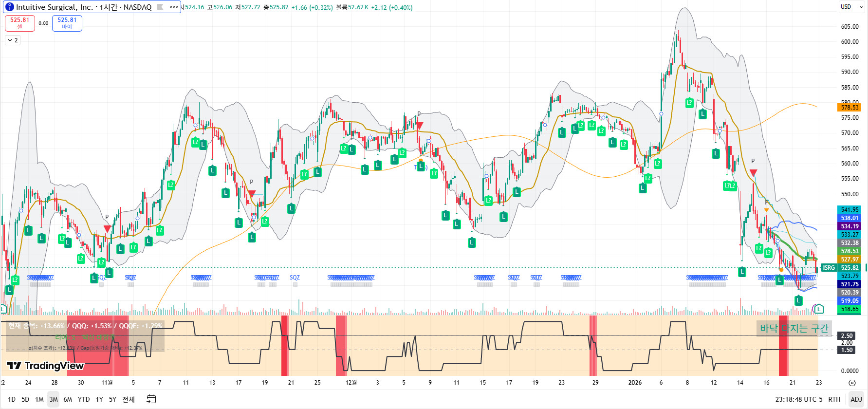This screenshot has width=868, height=409.
Task: Click the earnings E marker near date 23
Action: point(819,309)
